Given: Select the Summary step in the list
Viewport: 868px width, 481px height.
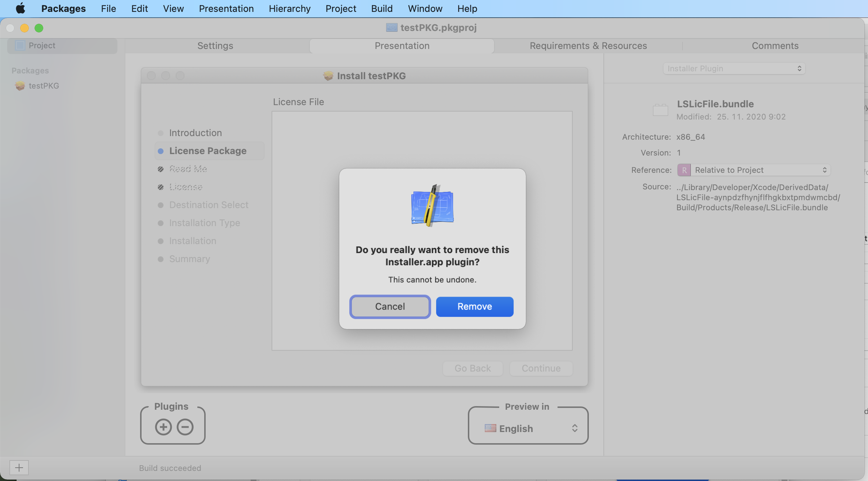Looking at the screenshot, I should click(189, 259).
